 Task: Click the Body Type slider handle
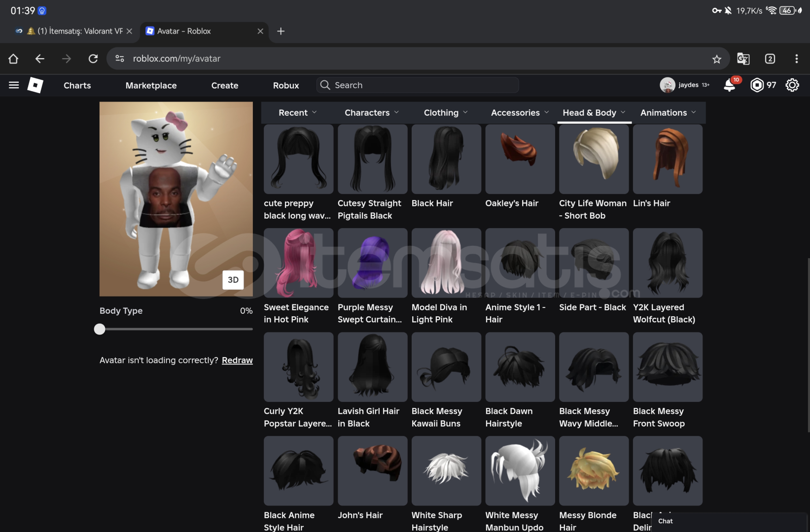[100, 329]
